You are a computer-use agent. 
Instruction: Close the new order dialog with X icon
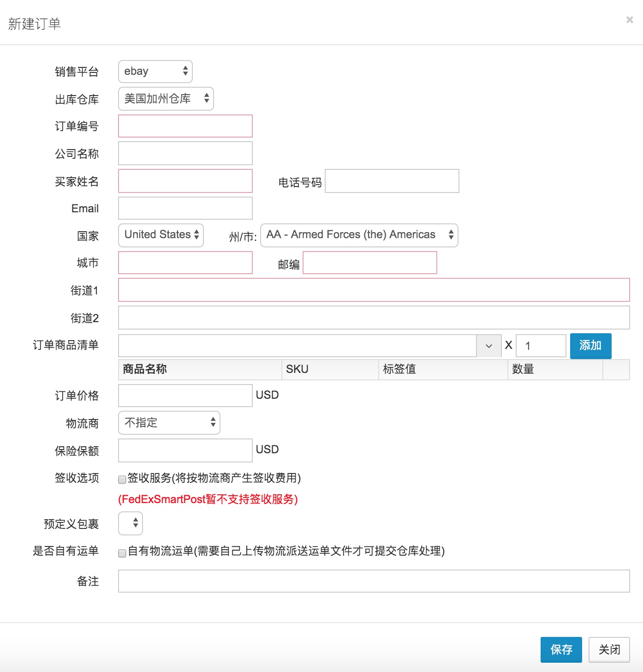(x=629, y=20)
